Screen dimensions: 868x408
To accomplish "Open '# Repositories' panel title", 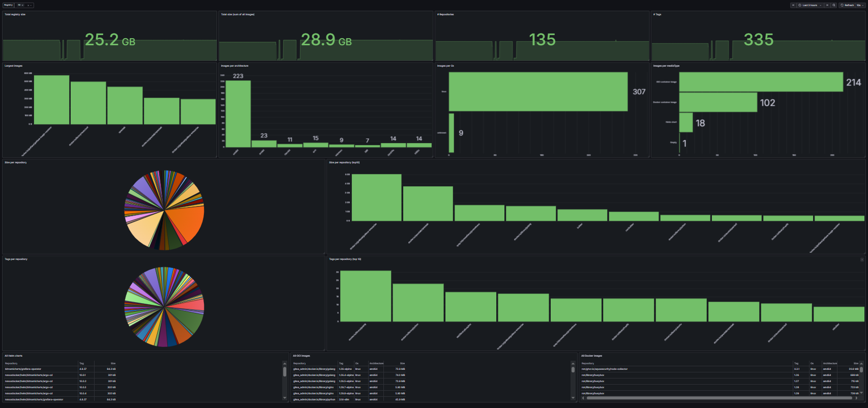I will [445, 14].
